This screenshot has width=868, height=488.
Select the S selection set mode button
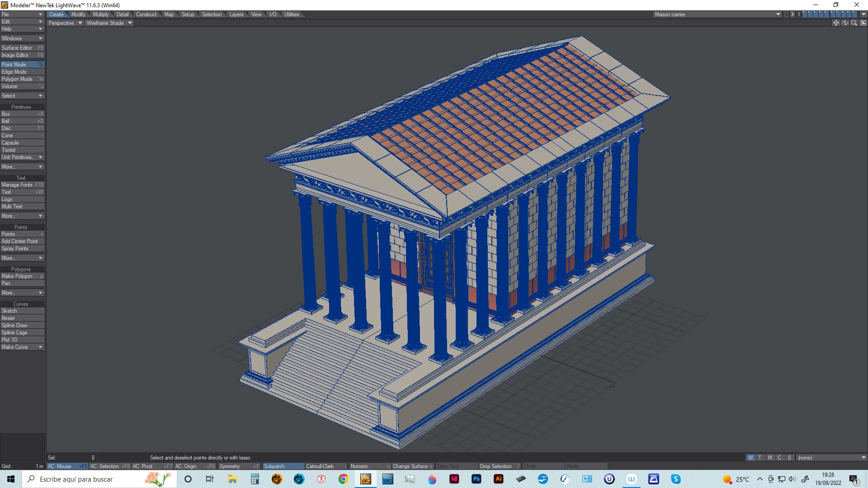click(x=789, y=458)
